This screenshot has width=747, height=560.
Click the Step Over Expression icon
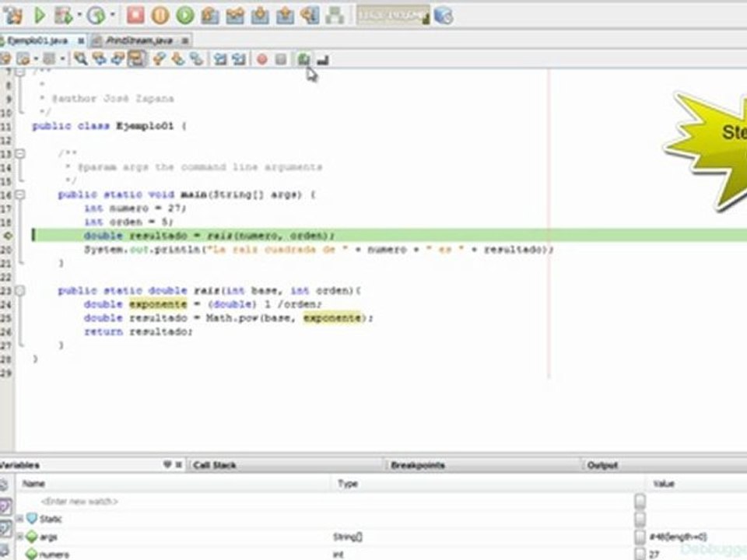pos(235,16)
